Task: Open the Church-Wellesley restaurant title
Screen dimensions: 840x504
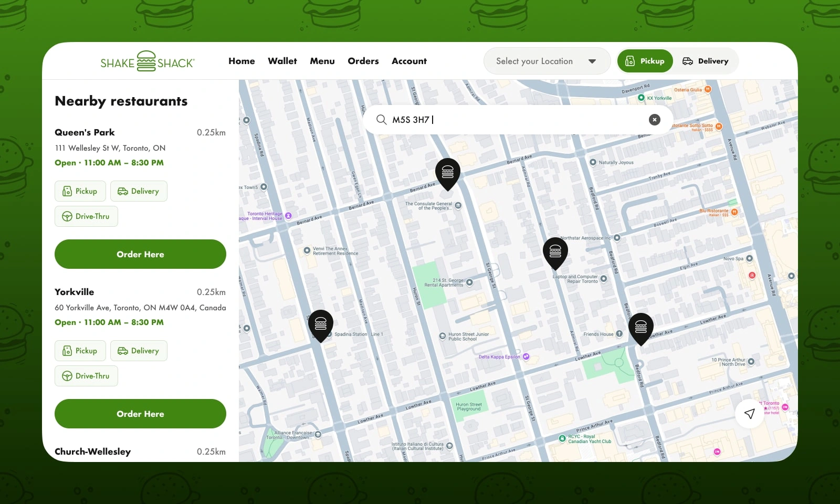Action: point(93,451)
